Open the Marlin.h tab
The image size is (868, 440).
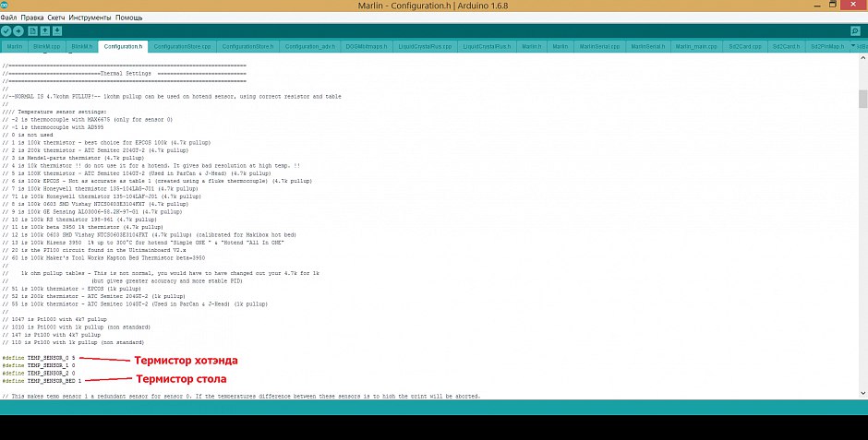click(532, 46)
